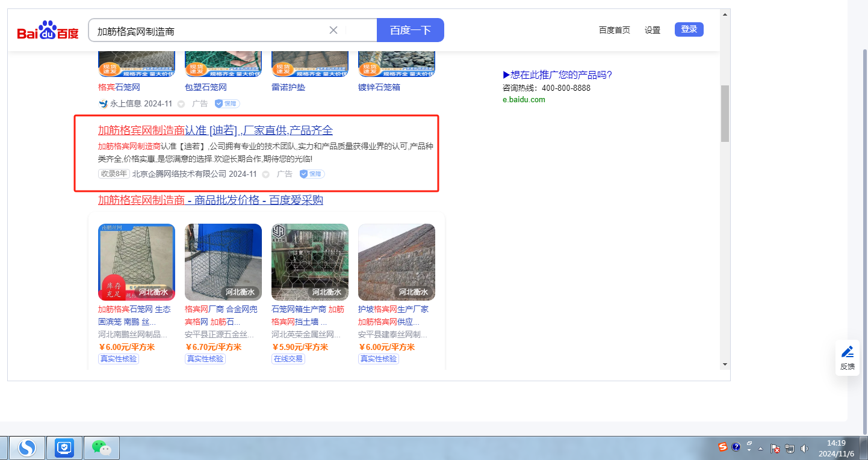Screen dimensions: 868x460
Task: Click the 真实性核验 tag under 安平县正源五金丝
Action: point(205,359)
